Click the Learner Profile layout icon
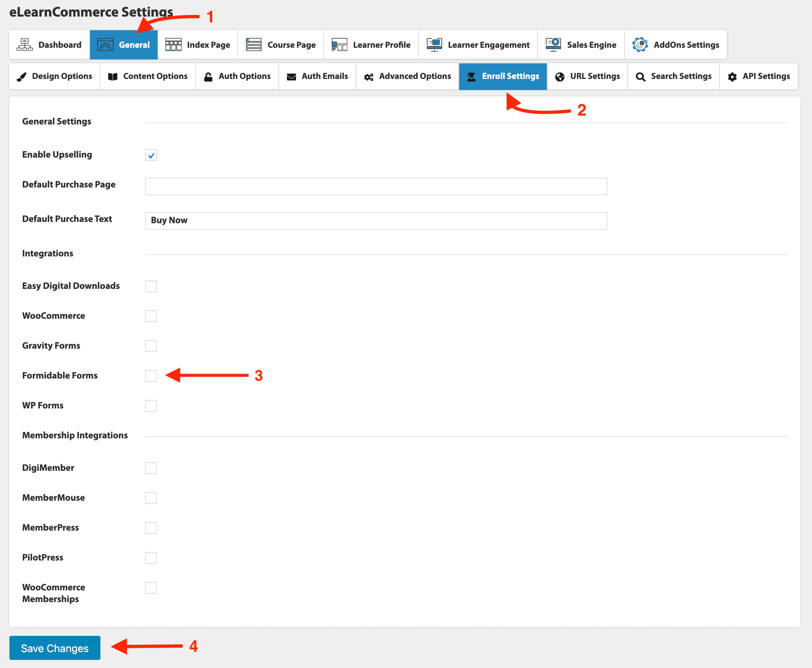Image resolution: width=812 pixels, height=668 pixels. tap(340, 45)
